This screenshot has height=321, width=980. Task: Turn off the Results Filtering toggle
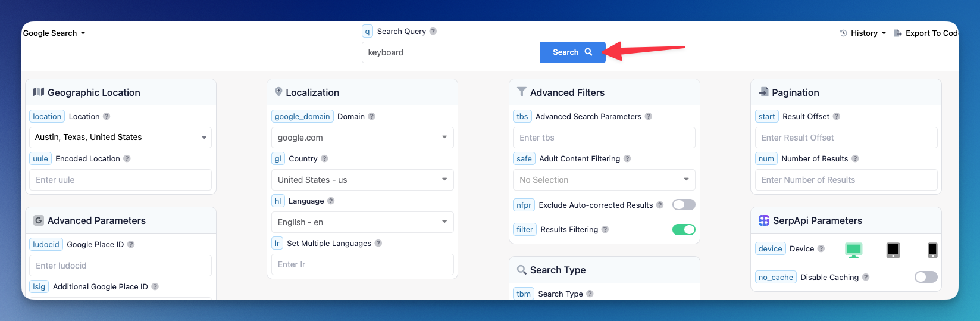(x=684, y=229)
